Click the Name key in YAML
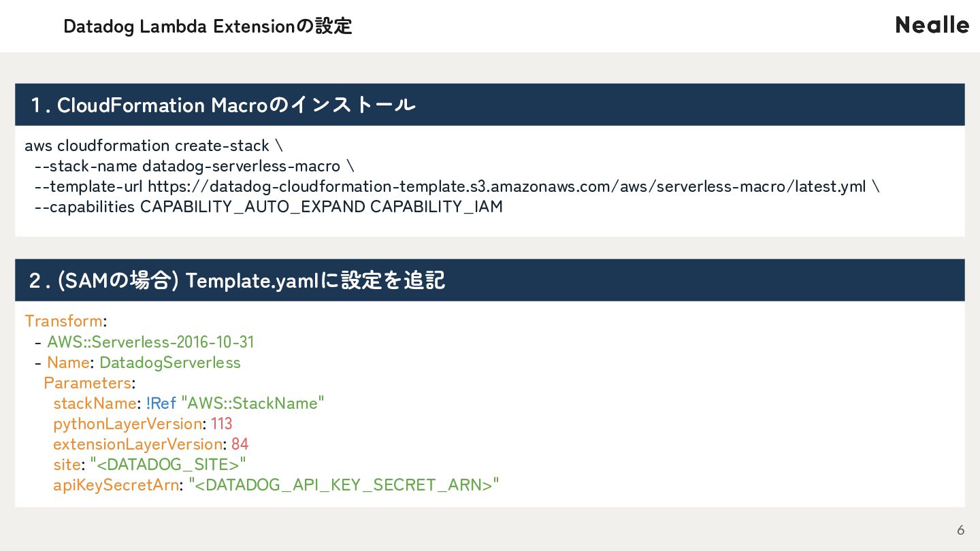The image size is (980, 551). click(x=68, y=362)
